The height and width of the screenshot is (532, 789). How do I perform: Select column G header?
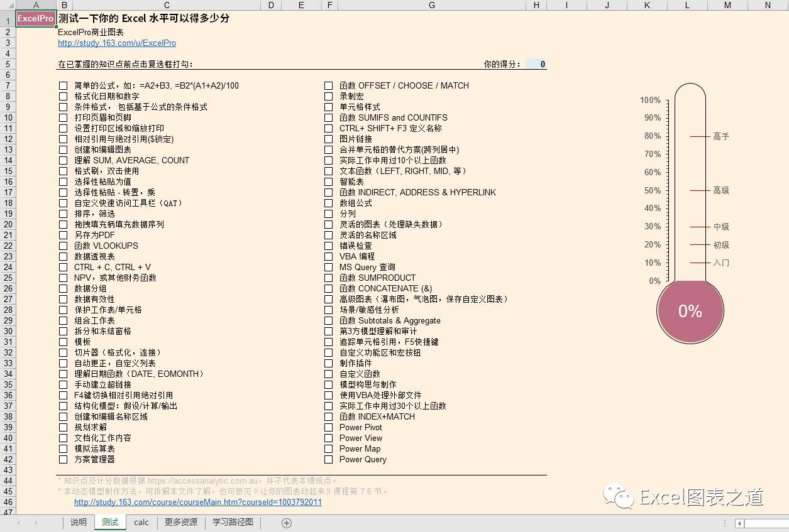[x=431, y=5]
